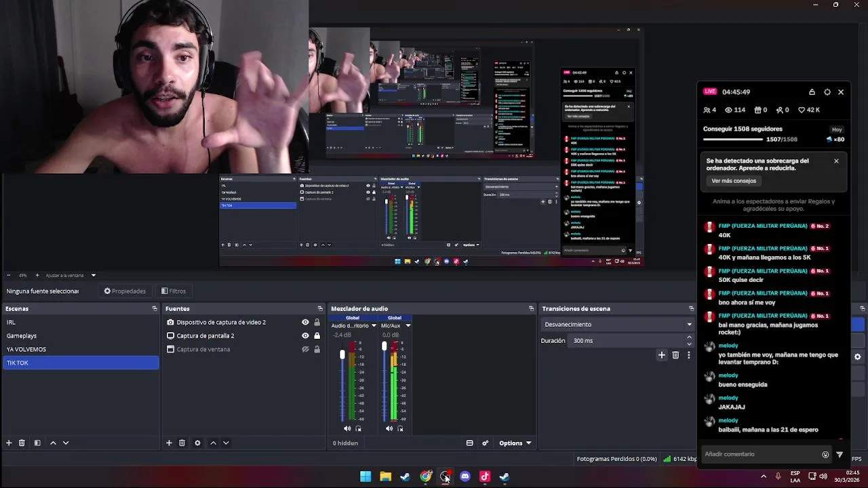The height and width of the screenshot is (488, 868).
Task: Click the date and time in the taskbar
Action: (848, 476)
